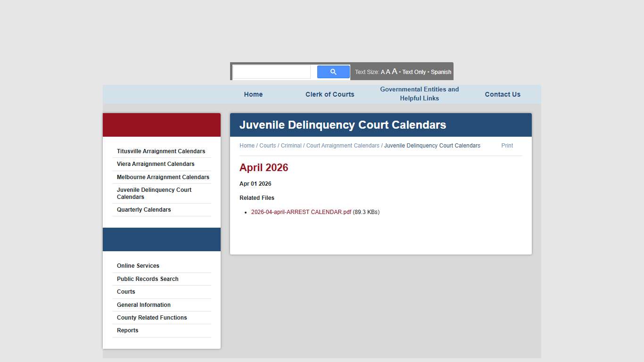644x362 pixels.
Task: Select the largest text size A
Action: 394,71
